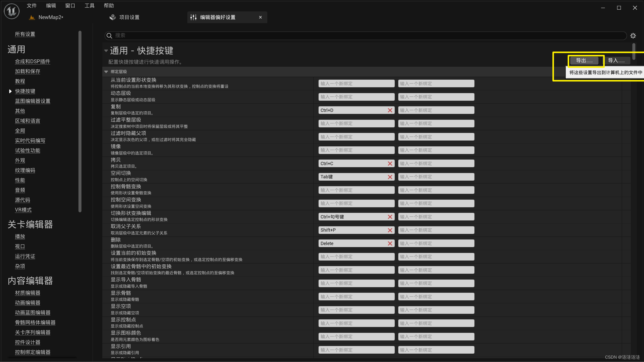
Task: Remove the Shift+P binding
Action: click(x=390, y=230)
